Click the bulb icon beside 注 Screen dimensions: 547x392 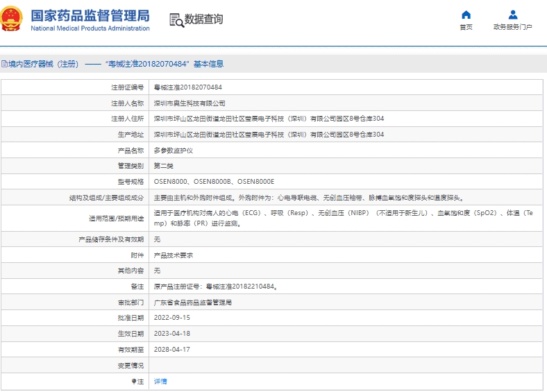pyautogui.click(x=133, y=382)
